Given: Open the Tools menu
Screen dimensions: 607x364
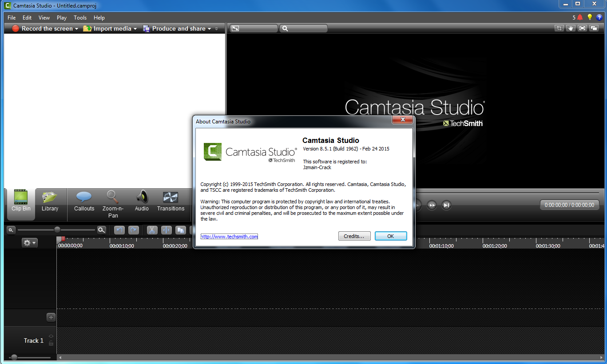Looking at the screenshot, I should click(80, 18).
